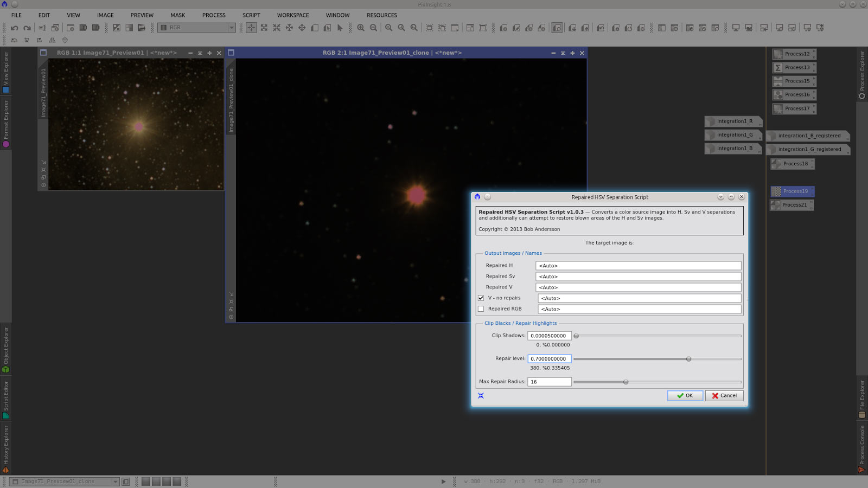Toggle the square button left of Image71_Preview01 title
This screenshot has width=868, height=488.
pyautogui.click(x=43, y=53)
